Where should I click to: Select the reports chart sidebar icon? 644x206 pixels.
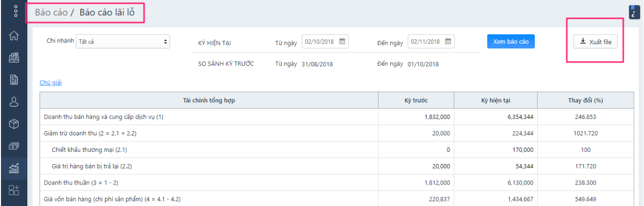click(x=14, y=168)
